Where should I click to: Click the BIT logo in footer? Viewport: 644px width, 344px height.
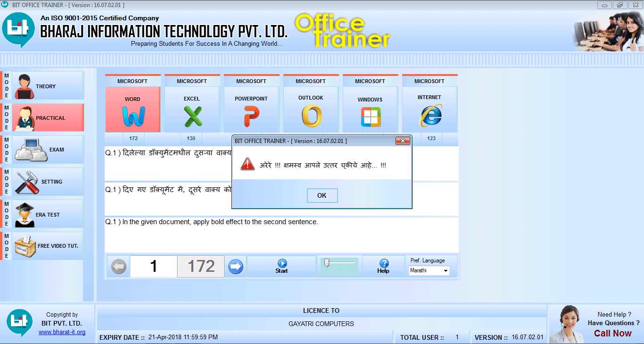tap(20, 323)
